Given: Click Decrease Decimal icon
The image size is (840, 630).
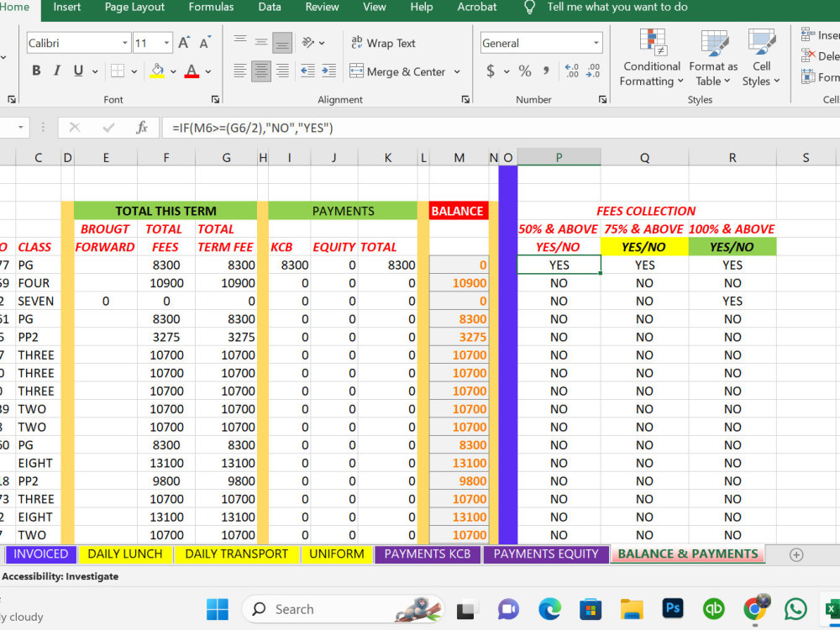Looking at the screenshot, I should (592, 71).
